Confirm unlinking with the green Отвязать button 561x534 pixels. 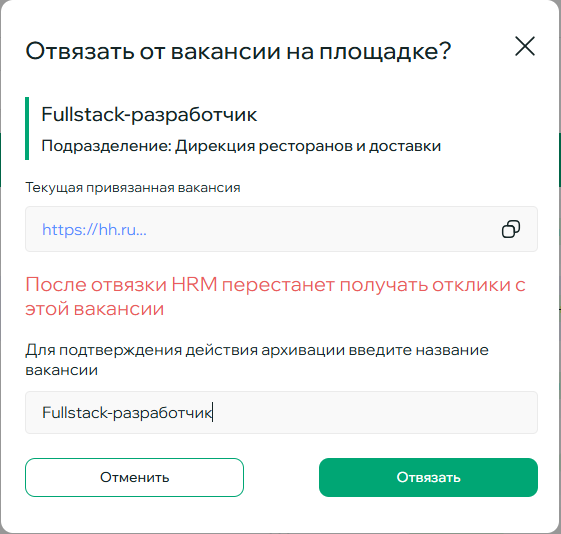(428, 477)
